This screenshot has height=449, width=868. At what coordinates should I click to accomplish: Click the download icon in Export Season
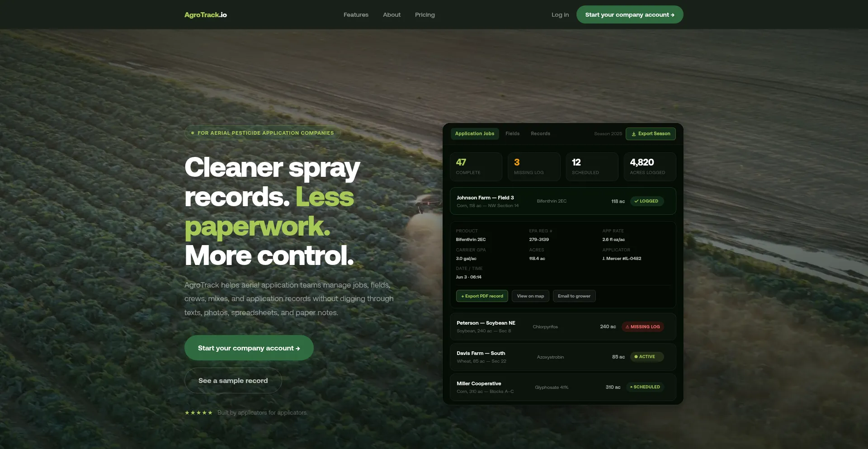[x=634, y=134]
